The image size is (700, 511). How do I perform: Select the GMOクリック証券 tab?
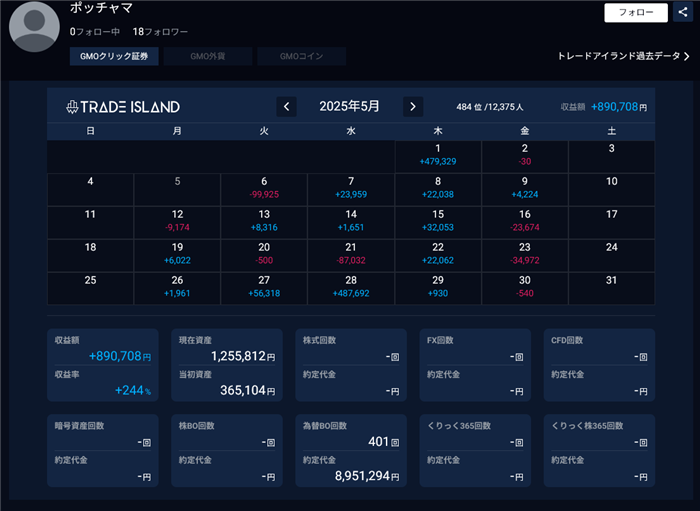pos(114,56)
